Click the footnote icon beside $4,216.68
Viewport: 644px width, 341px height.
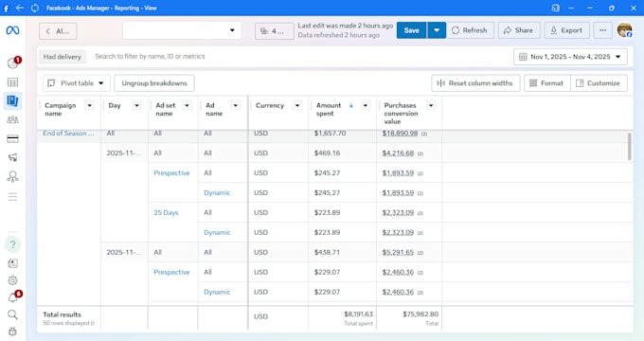[x=420, y=153]
